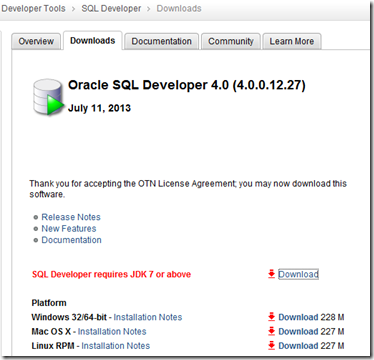Image resolution: width=374 pixels, height=360 pixels.
Task: Click the red download arrow beside JDK Download
Action: 271,274
